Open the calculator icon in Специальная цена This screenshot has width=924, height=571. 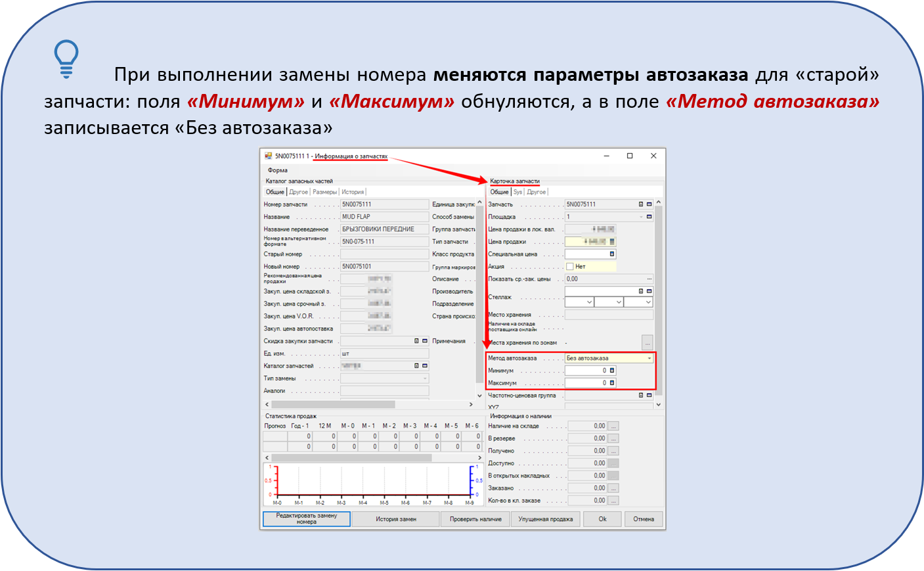pyautogui.click(x=612, y=254)
